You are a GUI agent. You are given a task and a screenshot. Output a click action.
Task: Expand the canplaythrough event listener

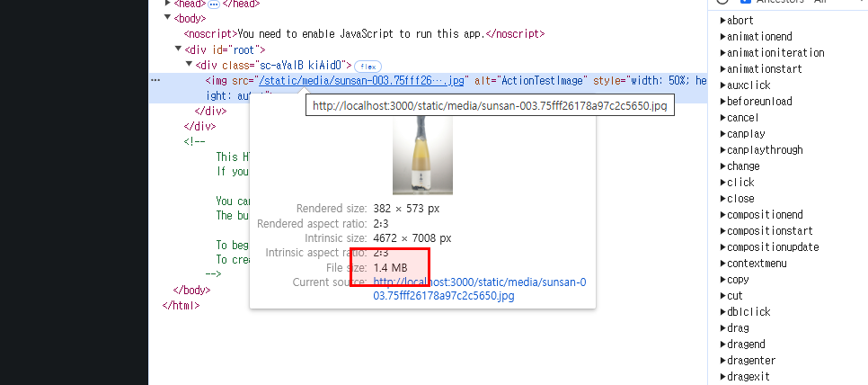[723, 149]
